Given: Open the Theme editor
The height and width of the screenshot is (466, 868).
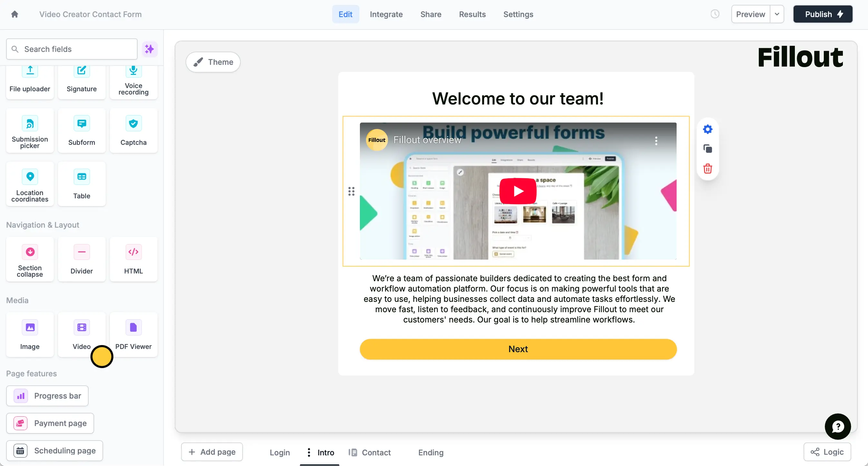Looking at the screenshot, I should click(x=213, y=62).
